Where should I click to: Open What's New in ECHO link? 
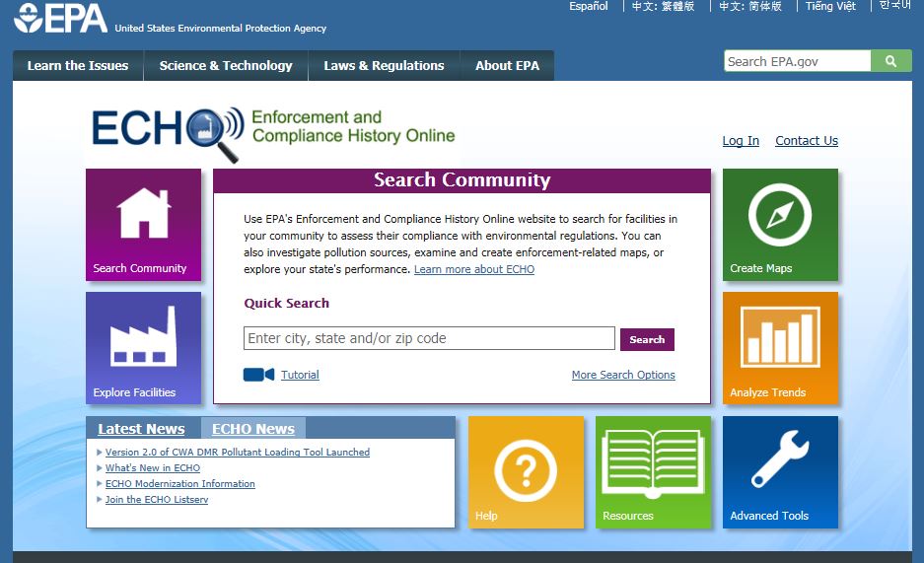[153, 467]
